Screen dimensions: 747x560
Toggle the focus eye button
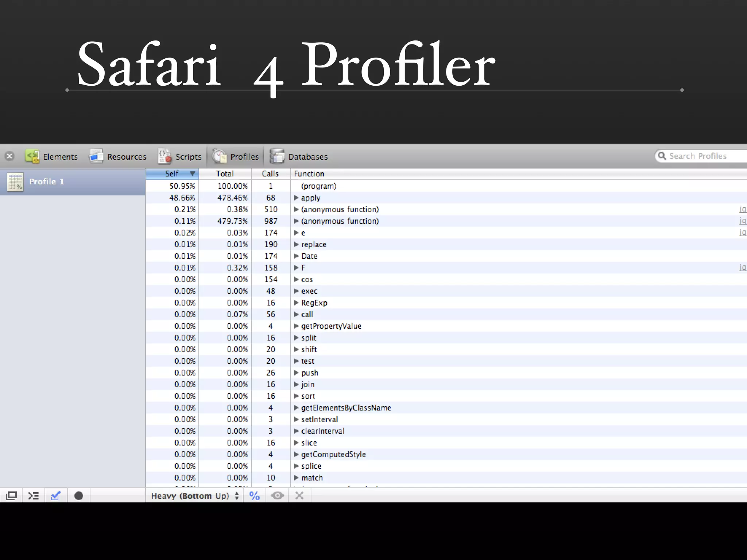pos(277,496)
